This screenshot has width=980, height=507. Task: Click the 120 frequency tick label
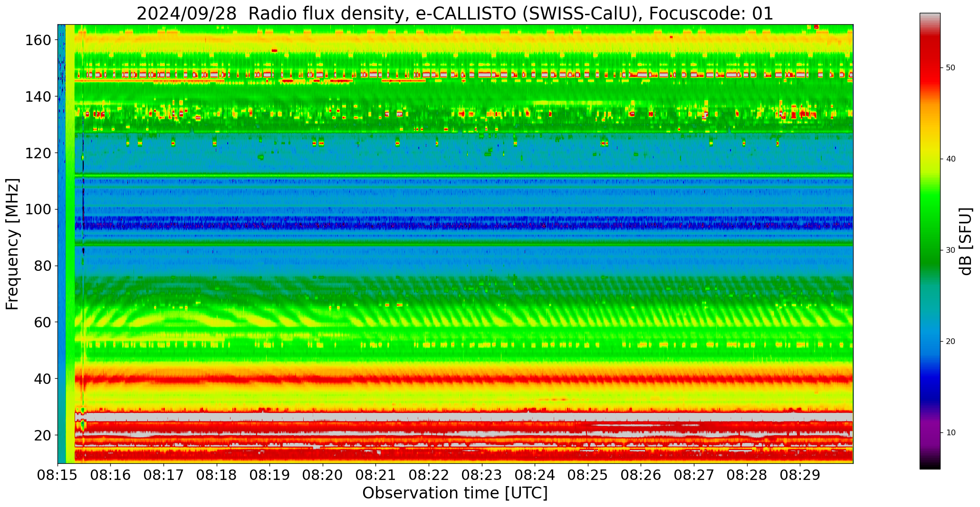[x=39, y=153]
